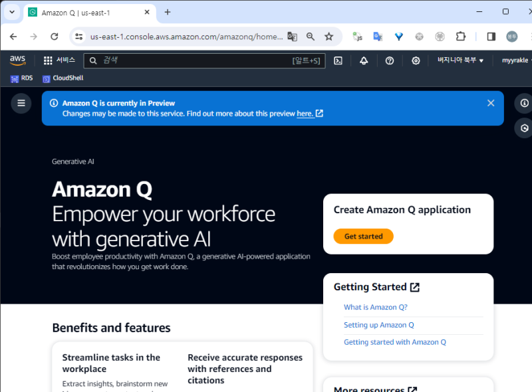Expand the region selector dropdown
Image resolution: width=532 pixels, height=392 pixels.
[460, 60]
